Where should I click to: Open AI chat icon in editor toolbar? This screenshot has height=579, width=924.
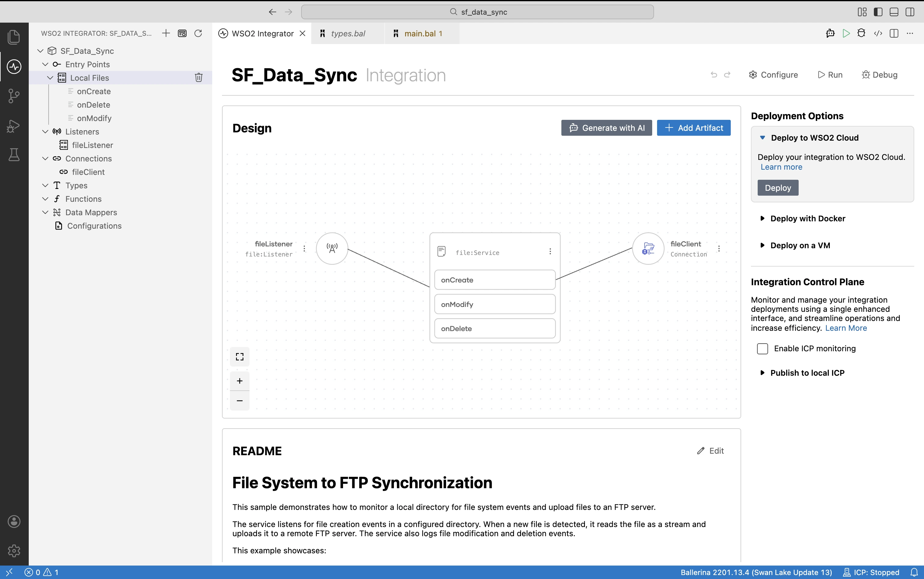click(x=830, y=33)
